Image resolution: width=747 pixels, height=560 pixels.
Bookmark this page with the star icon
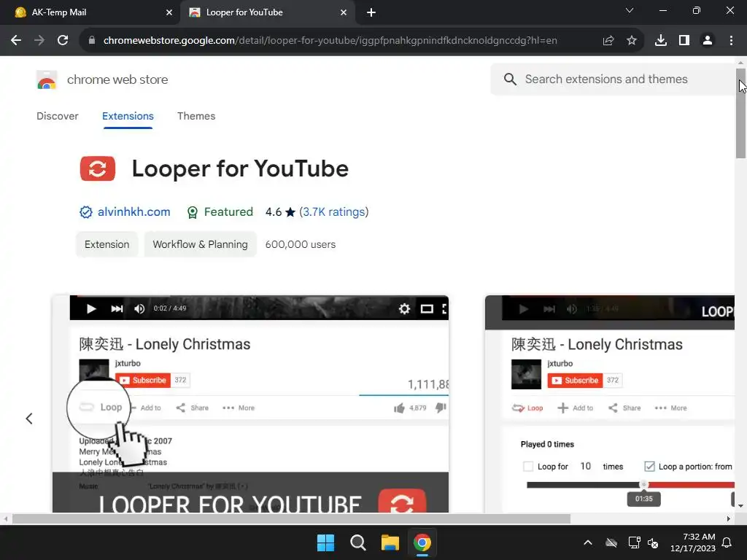pos(632,41)
